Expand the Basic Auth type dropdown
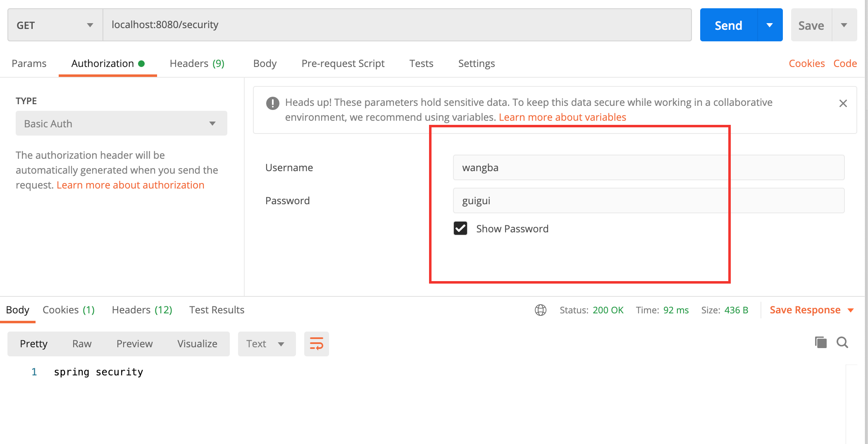 (121, 123)
